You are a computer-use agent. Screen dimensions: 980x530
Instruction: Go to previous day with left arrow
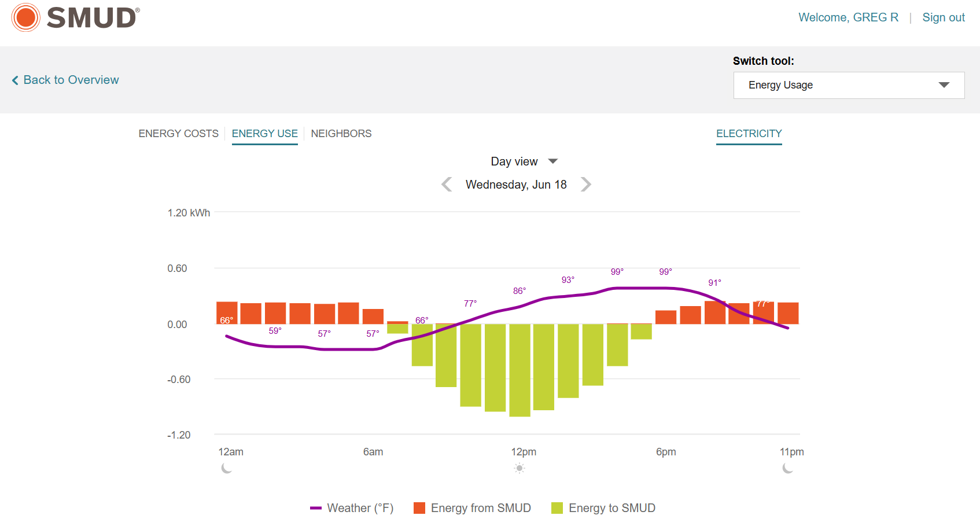[x=447, y=185]
